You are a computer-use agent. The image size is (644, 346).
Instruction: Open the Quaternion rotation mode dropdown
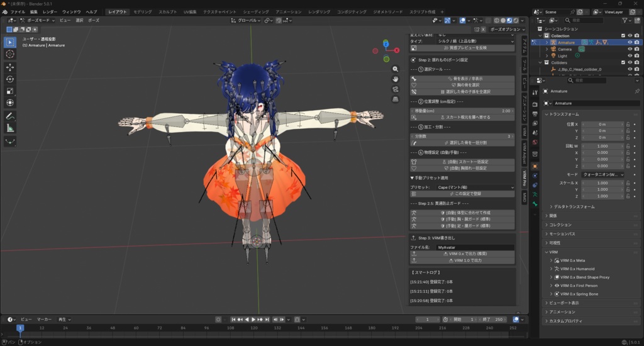pos(602,175)
